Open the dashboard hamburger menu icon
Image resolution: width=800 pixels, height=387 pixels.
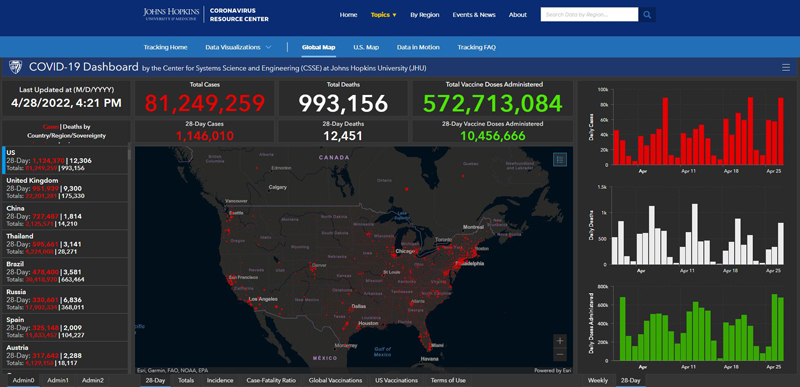(x=786, y=68)
